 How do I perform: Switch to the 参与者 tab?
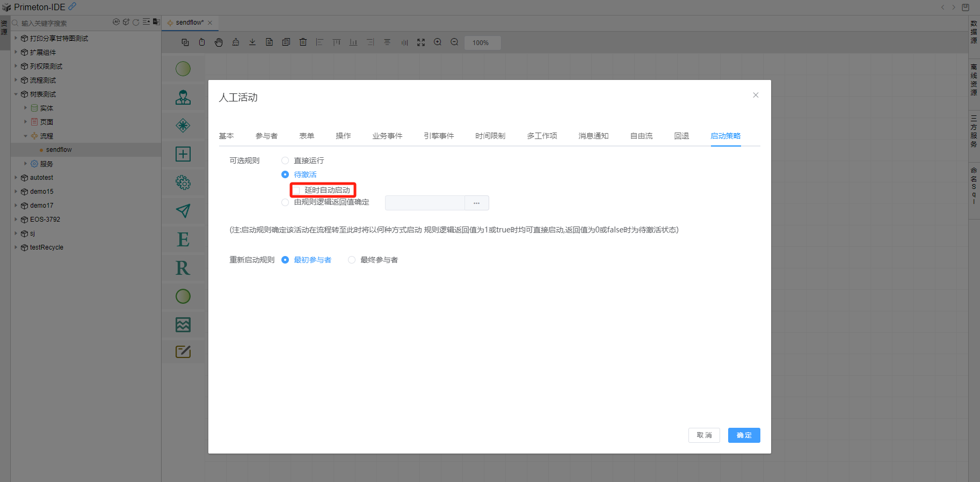[x=266, y=136]
